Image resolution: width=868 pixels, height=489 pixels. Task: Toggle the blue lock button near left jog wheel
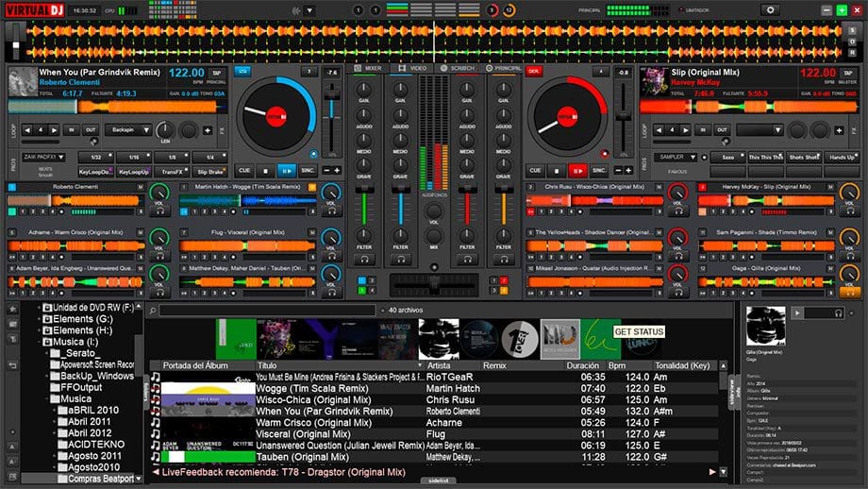[x=314, y=154]
